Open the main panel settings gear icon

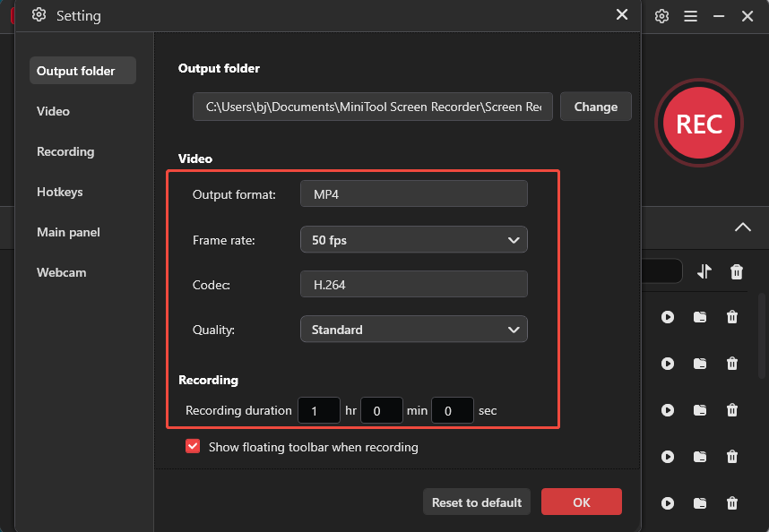pyautogui.click(x=661, y=16)
